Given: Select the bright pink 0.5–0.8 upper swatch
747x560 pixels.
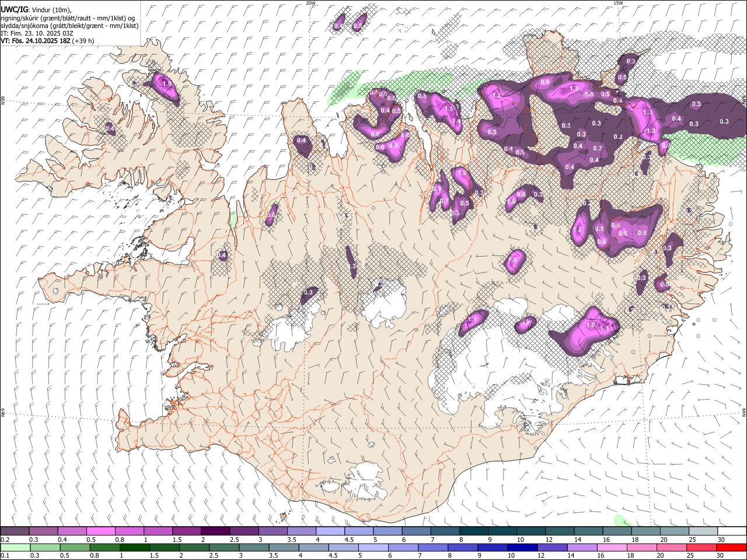Looking at the screenshot, I should click(x=100, y=531).
